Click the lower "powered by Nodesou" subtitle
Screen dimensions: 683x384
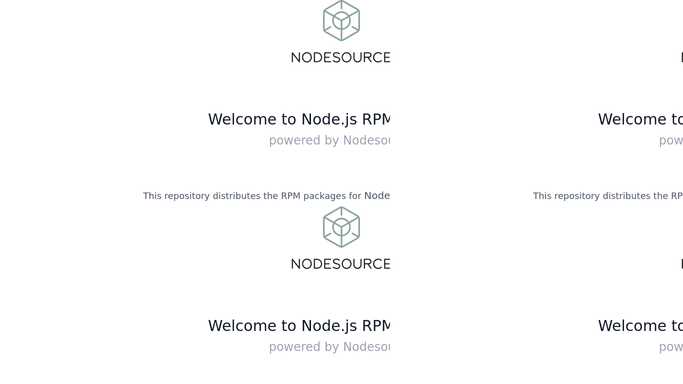(x=330, y=347)
